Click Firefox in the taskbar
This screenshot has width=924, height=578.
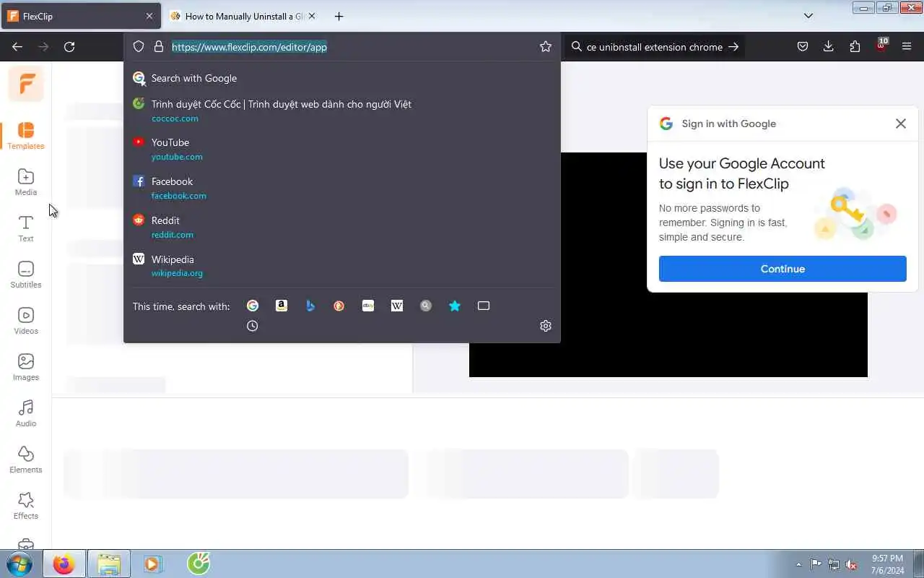coord(64,564)
